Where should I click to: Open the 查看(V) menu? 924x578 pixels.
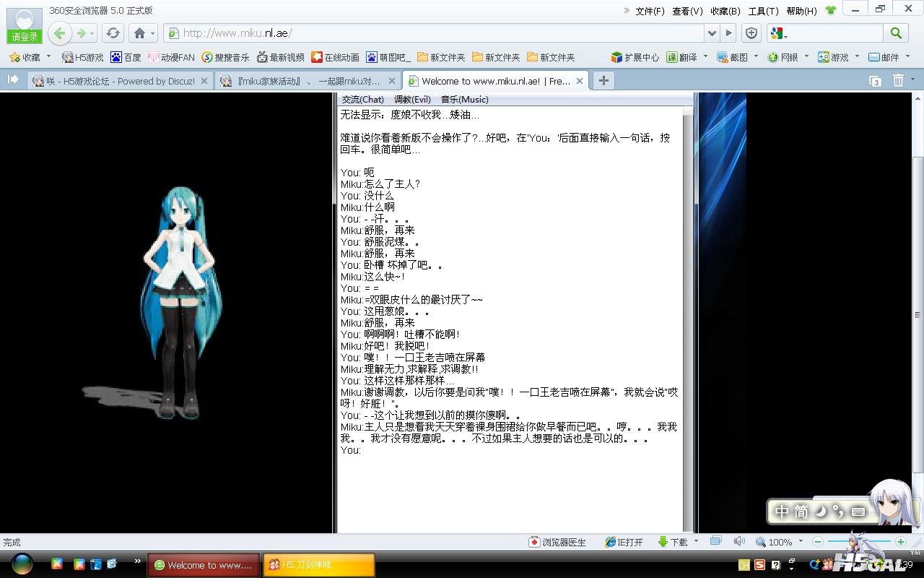pos(687,11)
